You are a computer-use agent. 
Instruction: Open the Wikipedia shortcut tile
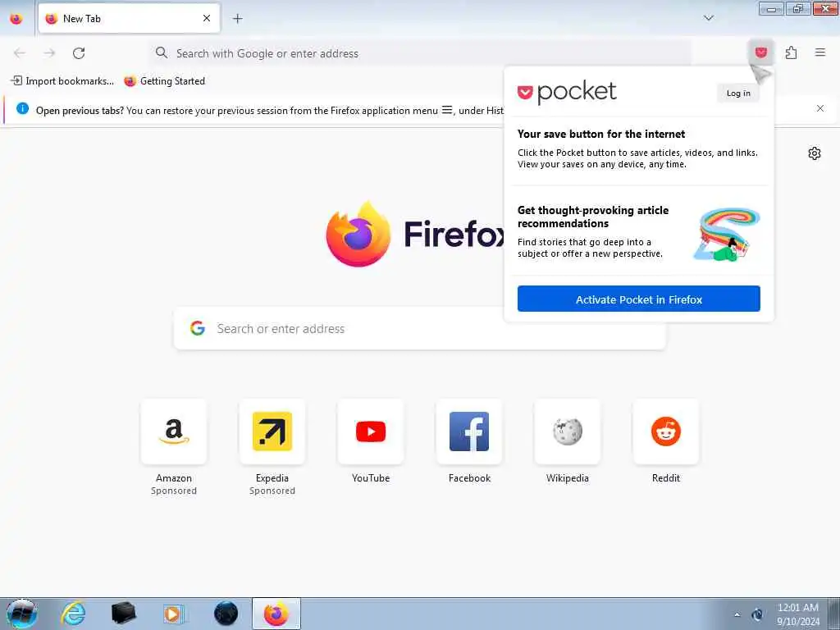568,431
